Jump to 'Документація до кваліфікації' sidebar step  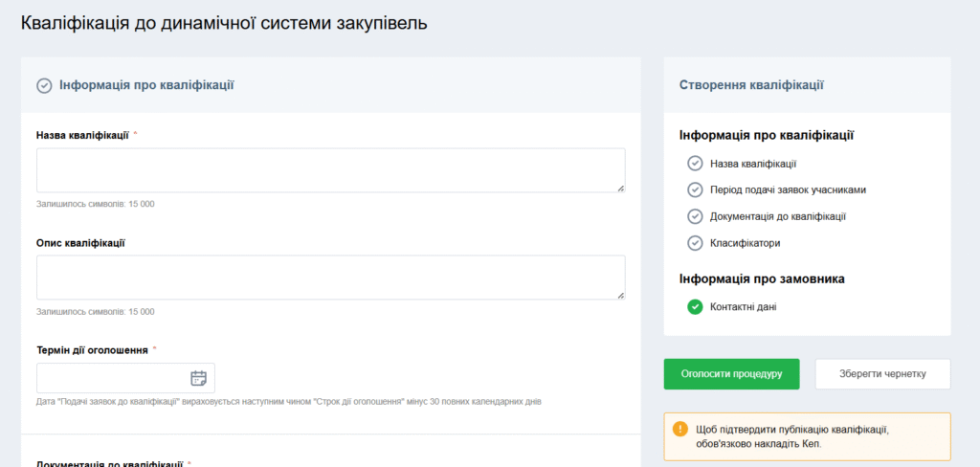pos(777,216)
